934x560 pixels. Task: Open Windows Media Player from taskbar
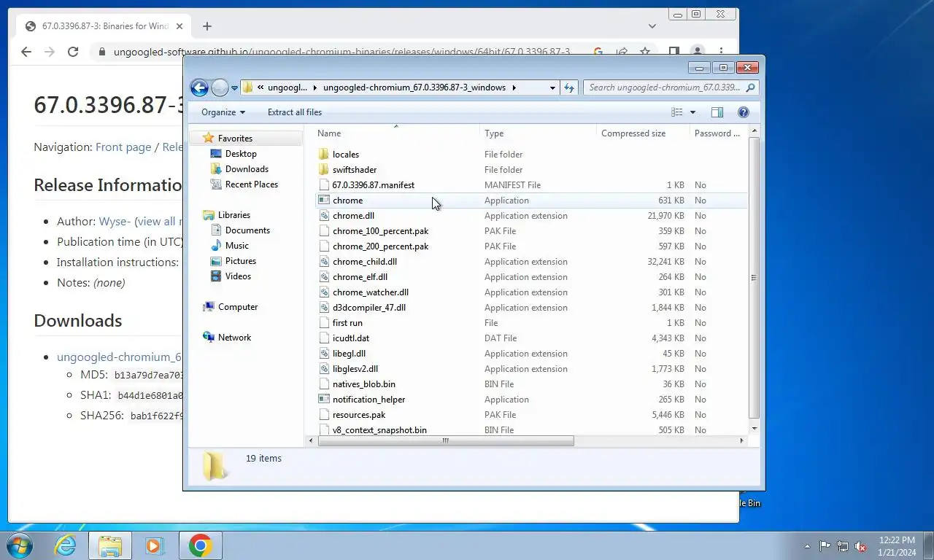point(154,545)
